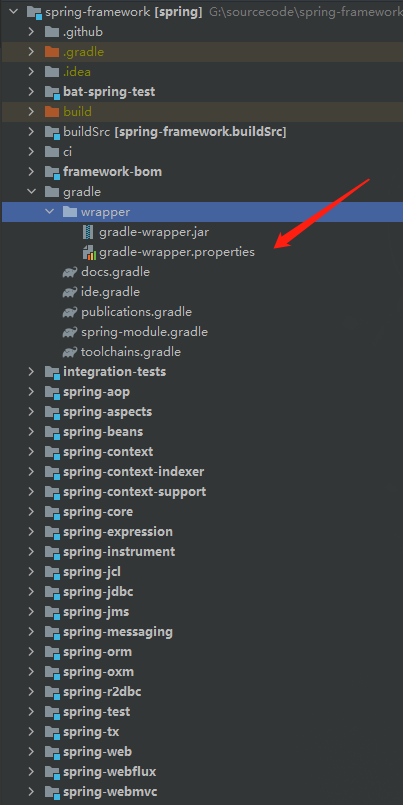The height and width of the screenshot is (805, 403).
Task: Click the integration-tests module folder icon
Action: pos(52,372)
